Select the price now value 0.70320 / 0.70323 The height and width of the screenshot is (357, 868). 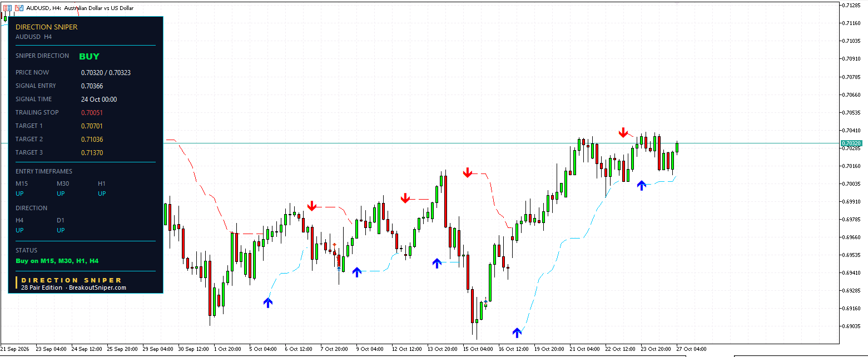106,73
